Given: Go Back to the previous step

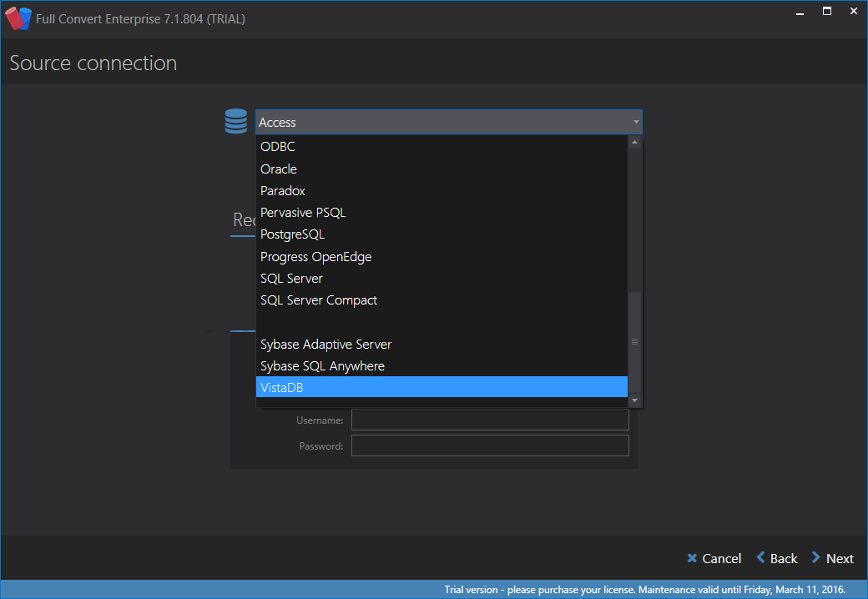Looking at the screenshot, I should pyautogui.click(x=777, y=558).
